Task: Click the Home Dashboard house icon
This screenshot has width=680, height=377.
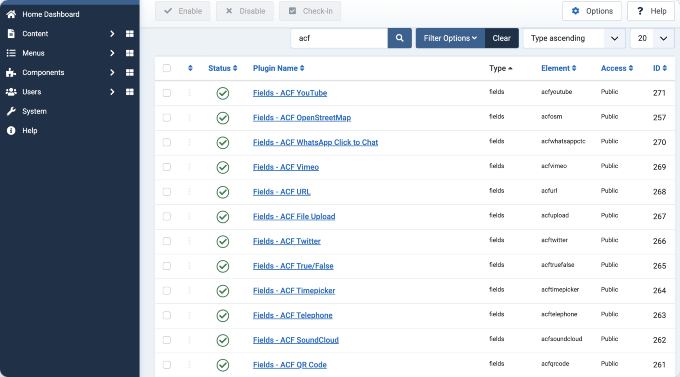Action: [x=11, y=14]
